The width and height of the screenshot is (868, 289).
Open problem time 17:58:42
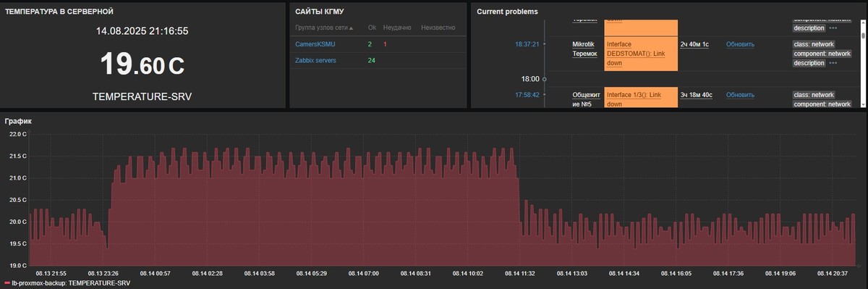click(527, 95)
